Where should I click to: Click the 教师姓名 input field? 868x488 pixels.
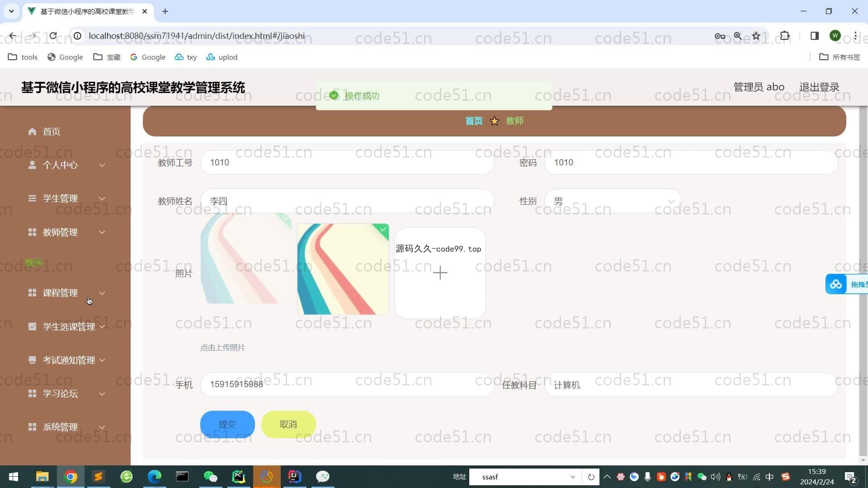click(x=347, y=201)
